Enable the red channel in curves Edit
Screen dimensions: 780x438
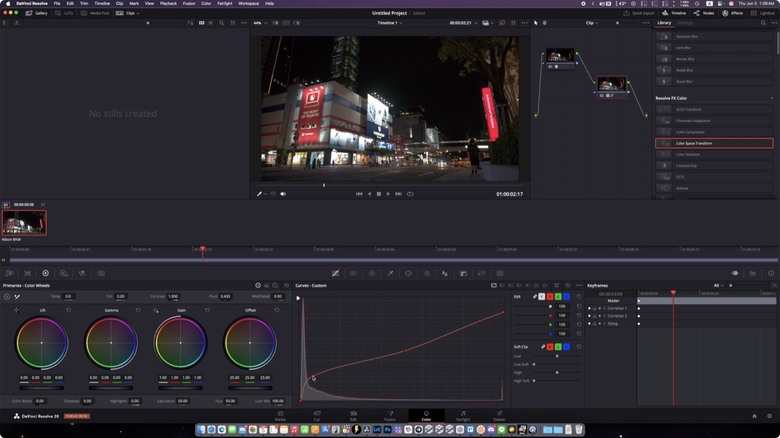550,297
